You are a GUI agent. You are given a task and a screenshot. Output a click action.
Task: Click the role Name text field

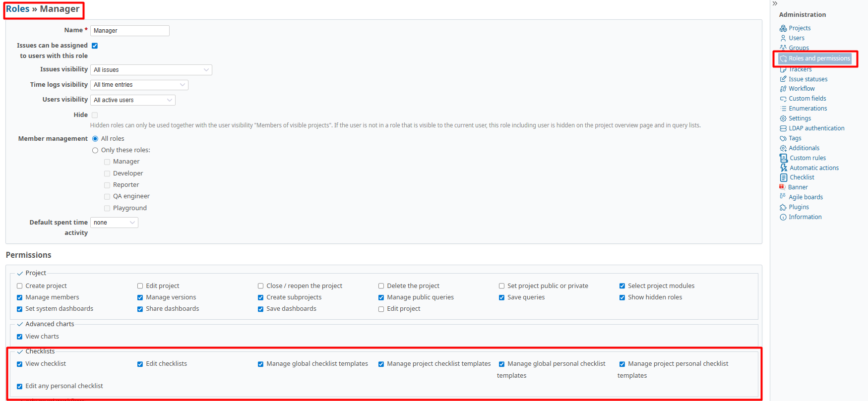click(129, 31)
